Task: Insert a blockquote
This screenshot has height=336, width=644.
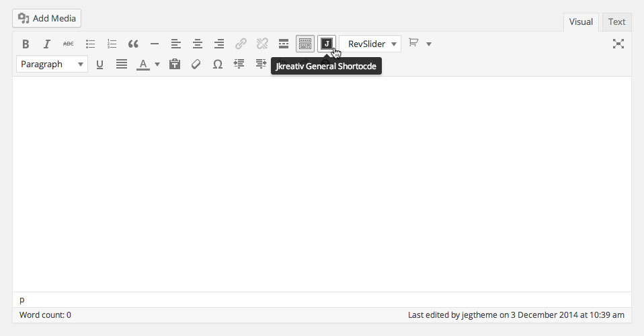Action: pos(133,44)
